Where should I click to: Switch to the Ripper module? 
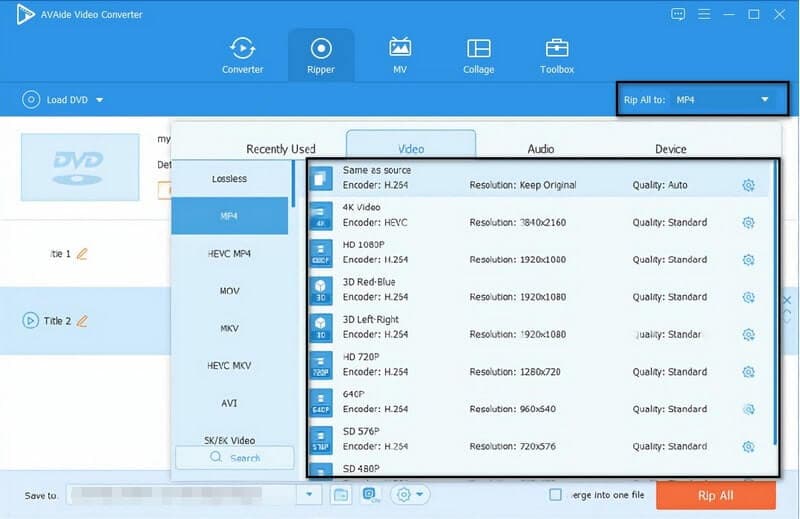point(321,56)
